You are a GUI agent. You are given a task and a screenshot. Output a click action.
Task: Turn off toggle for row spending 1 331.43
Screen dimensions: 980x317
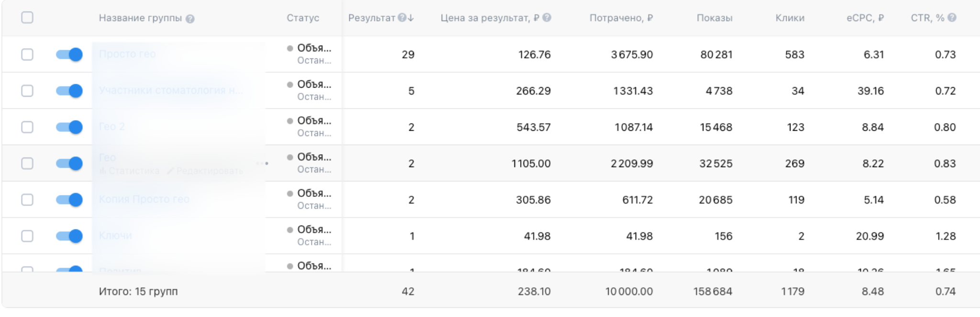click(x=69, y=91)
